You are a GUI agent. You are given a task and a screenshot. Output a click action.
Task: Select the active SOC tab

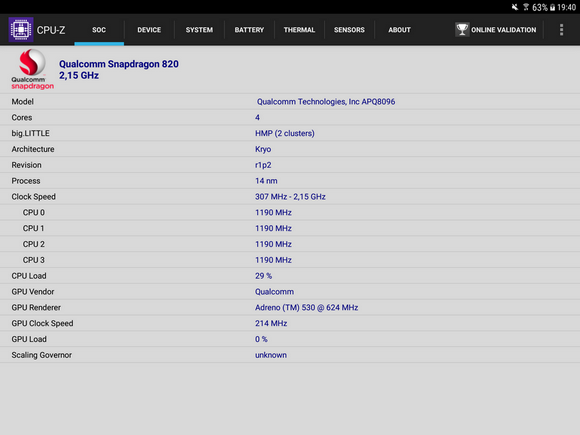click(x=99, y=30)
